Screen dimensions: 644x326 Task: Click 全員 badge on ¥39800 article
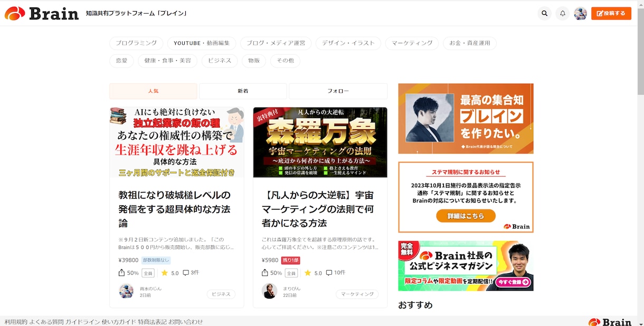148,273
